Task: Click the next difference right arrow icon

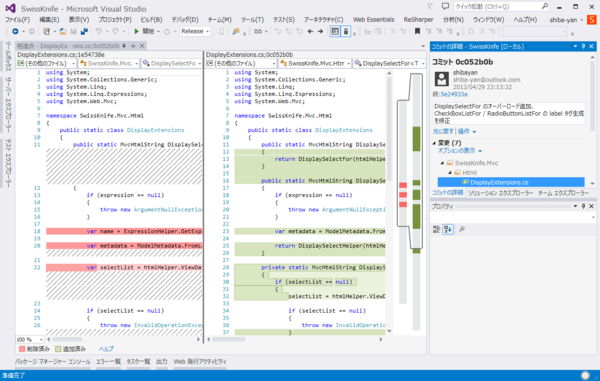Action: point(320,31)
